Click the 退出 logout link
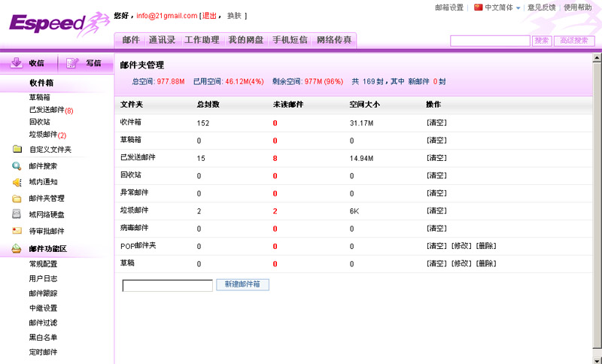 (x=211, y=16)
